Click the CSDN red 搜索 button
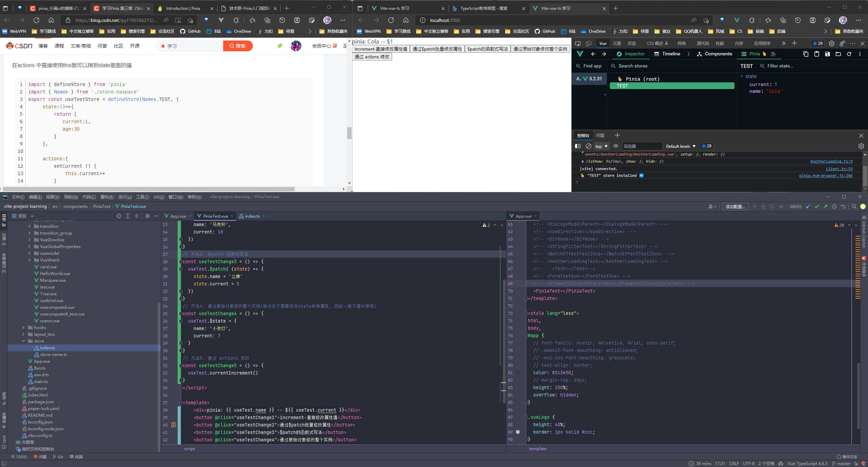Image resolution: width=868 pixels, height=467 pixels. (238, 46)
